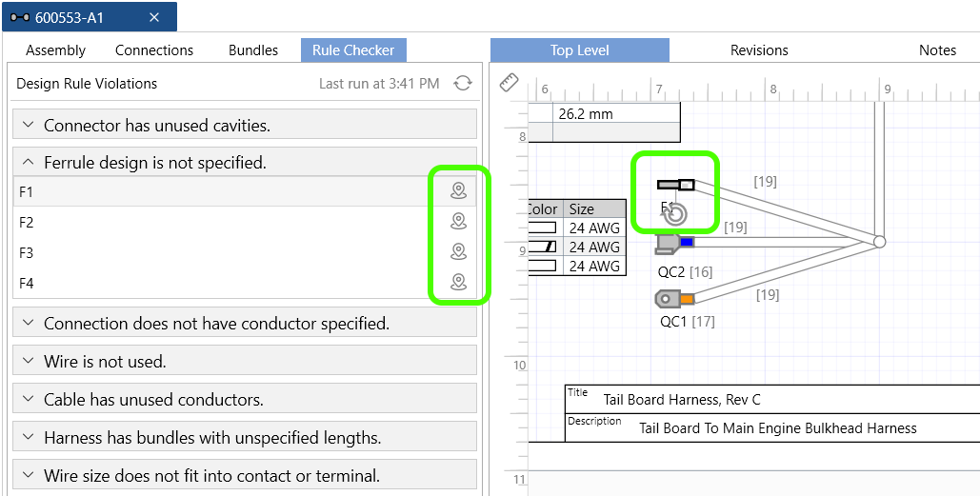980x496 pixels.
Task: Click the 'Last run at 3:41 PM' status text
Action: (x=379, y=83)
